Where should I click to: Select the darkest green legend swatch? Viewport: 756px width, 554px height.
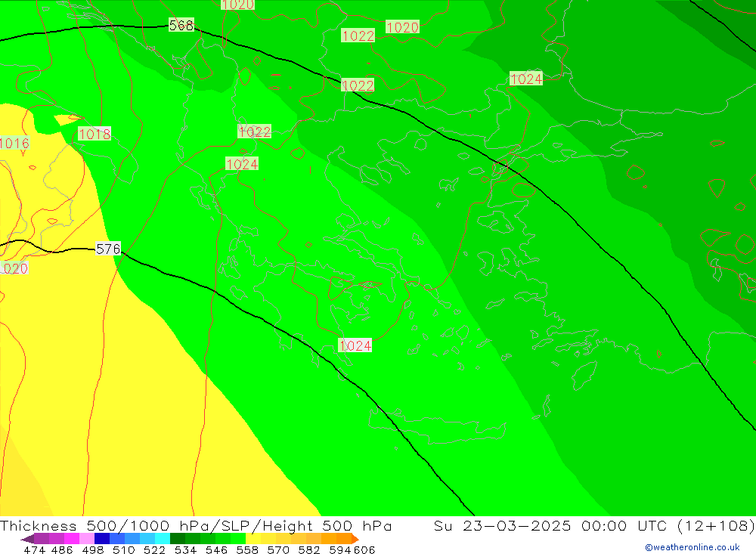pos(178,539)
